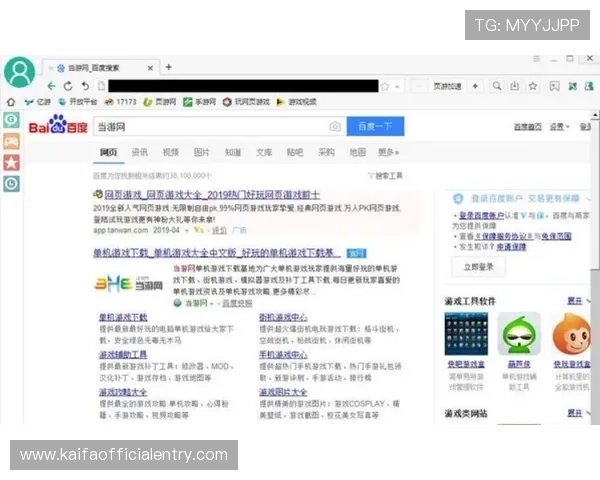
Task: Open the 手游网 bookmark
Action: pos(199,102)
